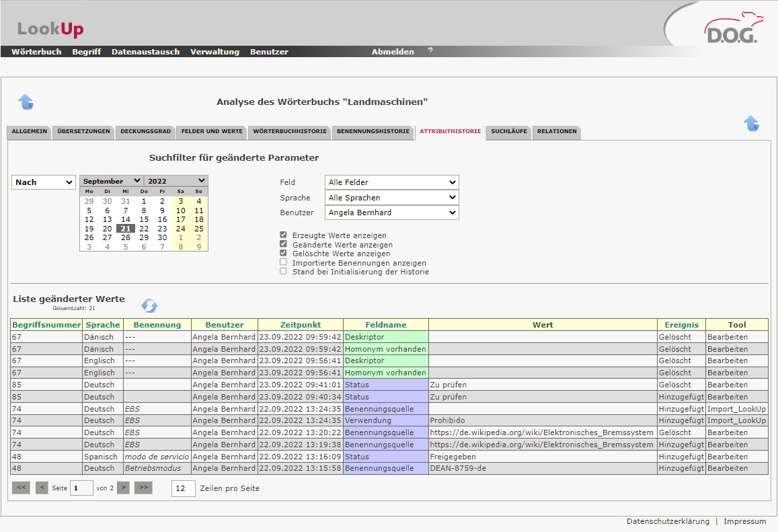Click the blue arrow icon right of the tab row
This screenshot has width=778, height=532.
coord(751,124)
